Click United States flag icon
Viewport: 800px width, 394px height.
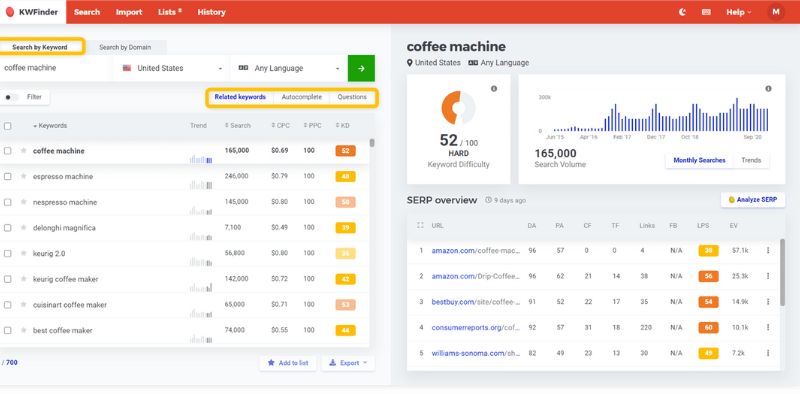[127, 68]
